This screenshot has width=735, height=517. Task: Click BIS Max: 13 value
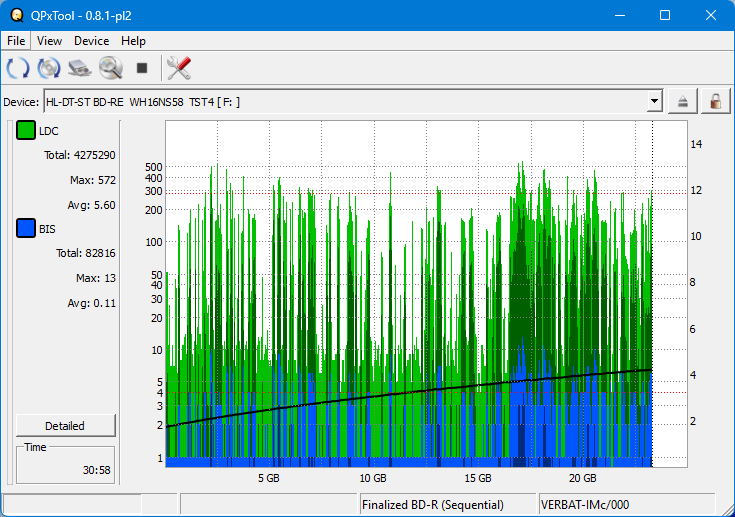(96, 278)
